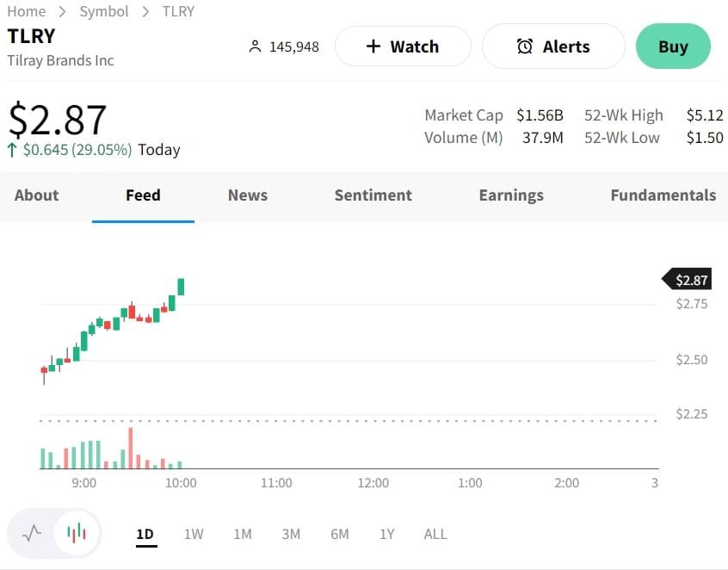This screenshot has height=570, width=728.
Task: Click the Symbol breadcrumb link
Action: (x=104, y=11)
